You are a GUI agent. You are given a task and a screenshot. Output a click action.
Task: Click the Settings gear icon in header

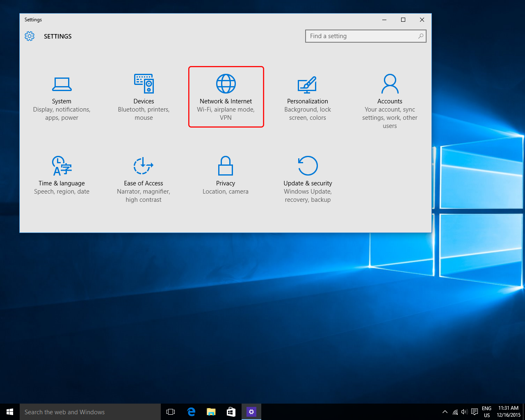[30, 36]
